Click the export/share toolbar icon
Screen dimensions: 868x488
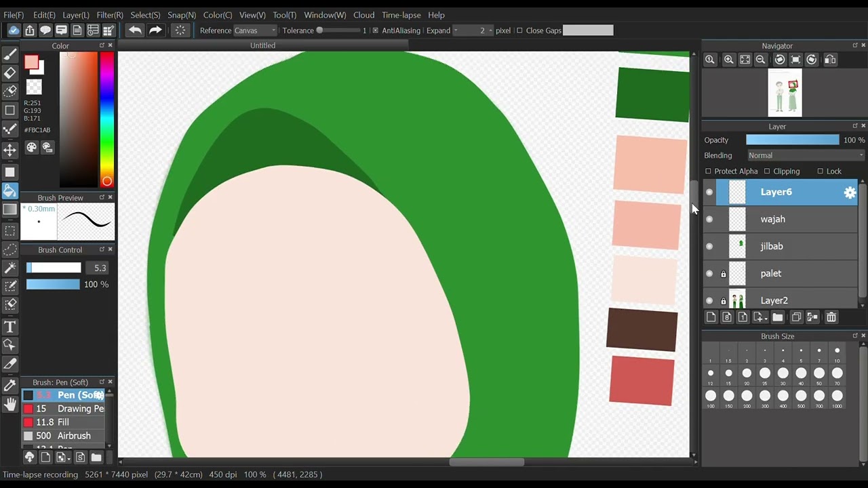(x=30, y=30)
